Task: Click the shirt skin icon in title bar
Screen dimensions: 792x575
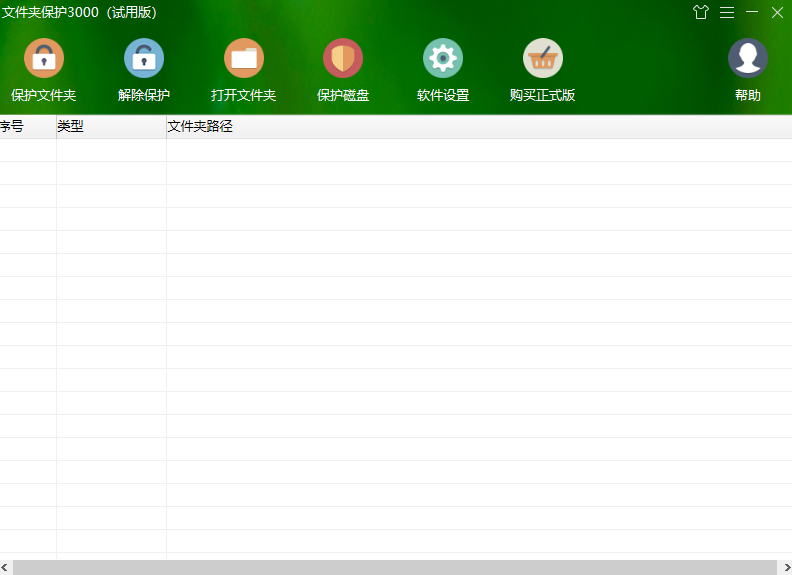Action: pyautogui.click(x=701, y=12)
